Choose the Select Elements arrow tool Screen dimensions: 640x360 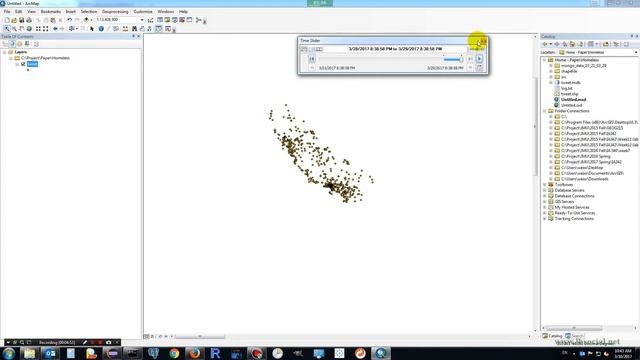pos(92,29)
